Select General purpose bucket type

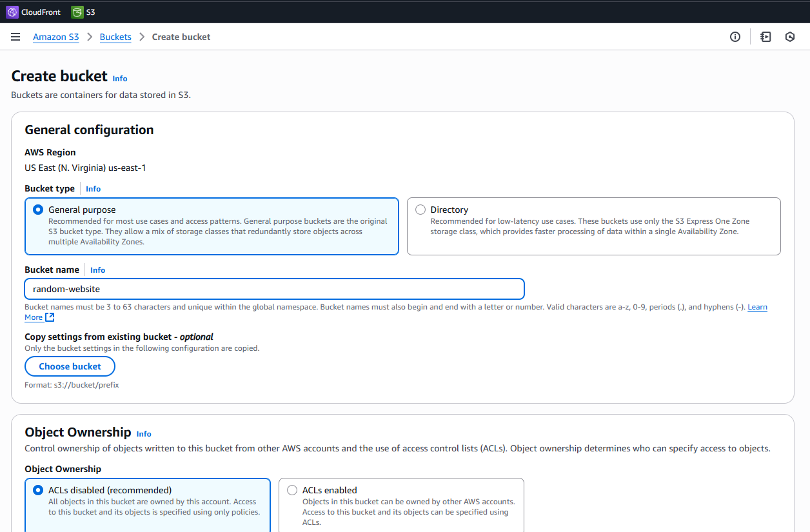38,210
